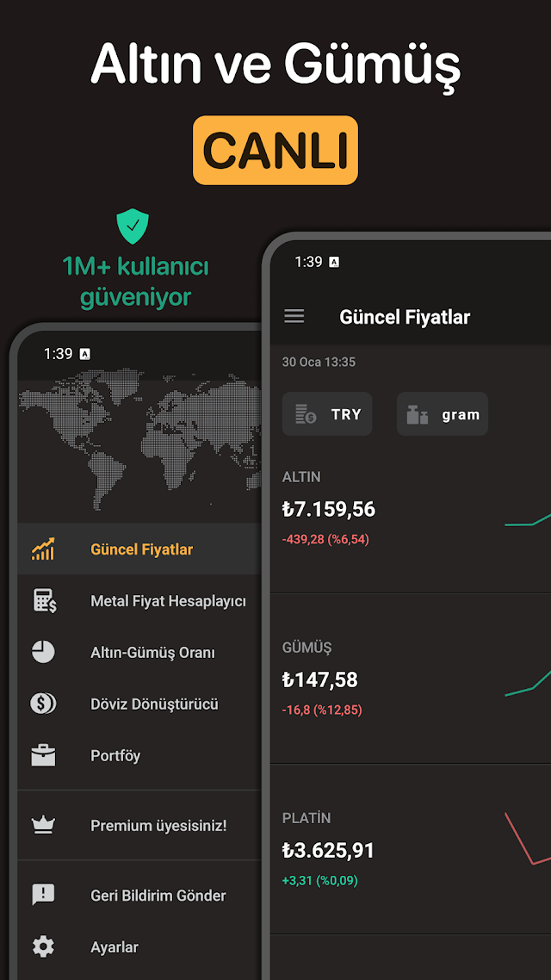This screenshot has height=980, width=551.
Task: Click ALTIN change -439,28 (%6,54)
Action: (325, 539)
